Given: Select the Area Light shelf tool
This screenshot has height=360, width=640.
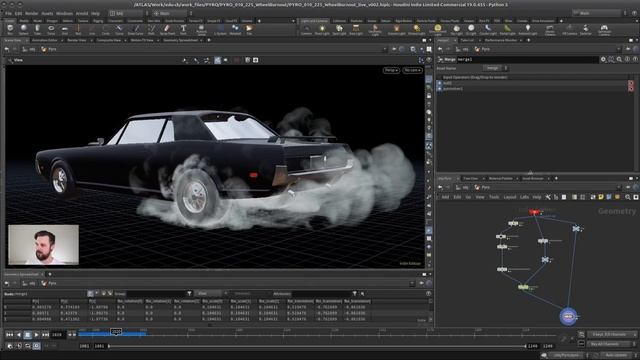Looking at the screenshot, I should [x=356, y=29].
